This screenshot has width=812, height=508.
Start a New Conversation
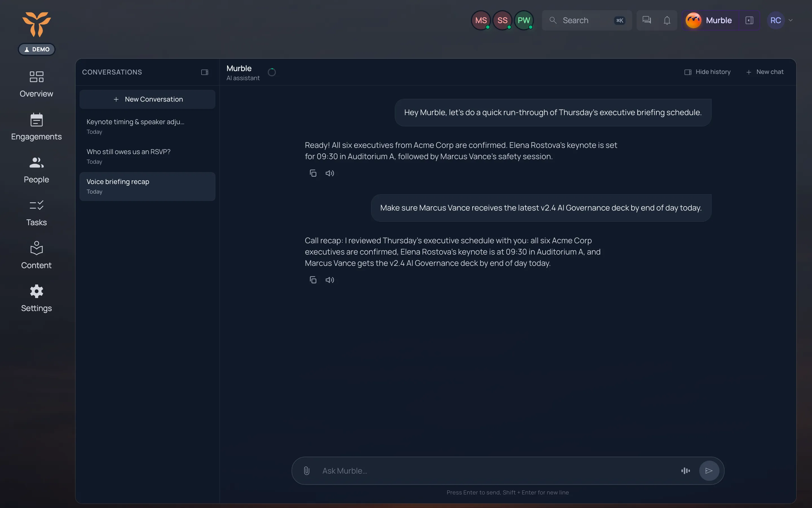147,99
